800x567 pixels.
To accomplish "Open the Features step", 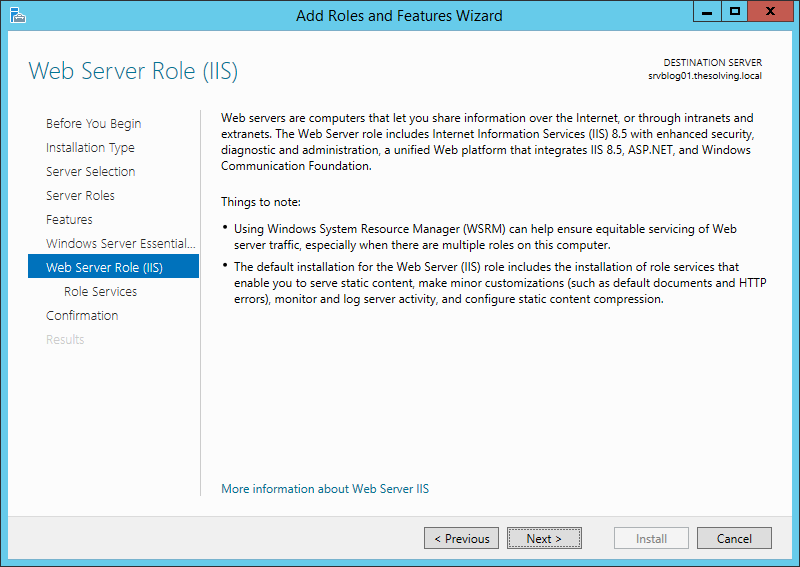I will 69,219.
